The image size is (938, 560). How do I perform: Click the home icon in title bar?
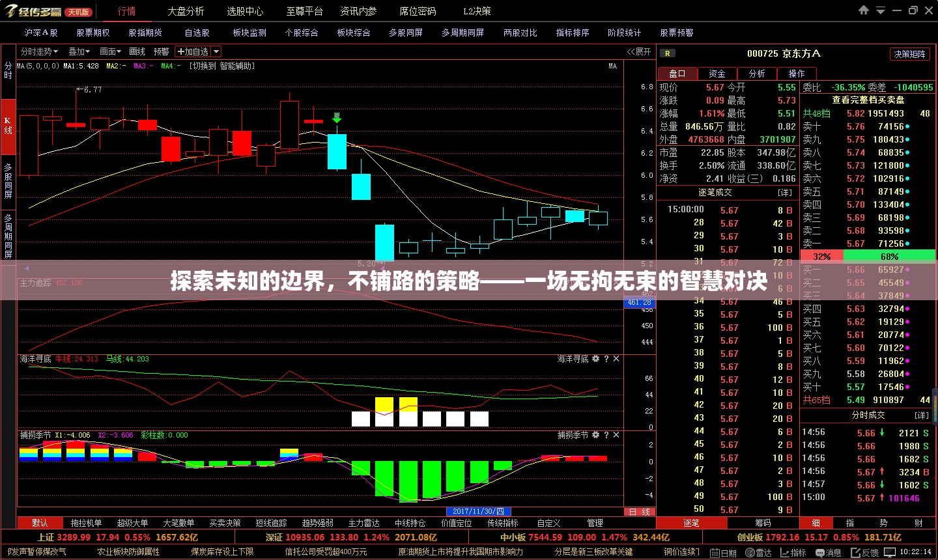point(864,10)
